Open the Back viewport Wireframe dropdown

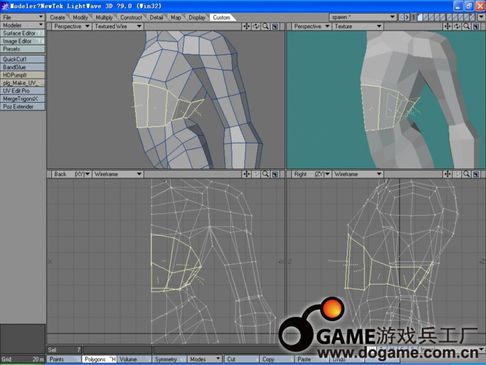(x=118, y=174)
